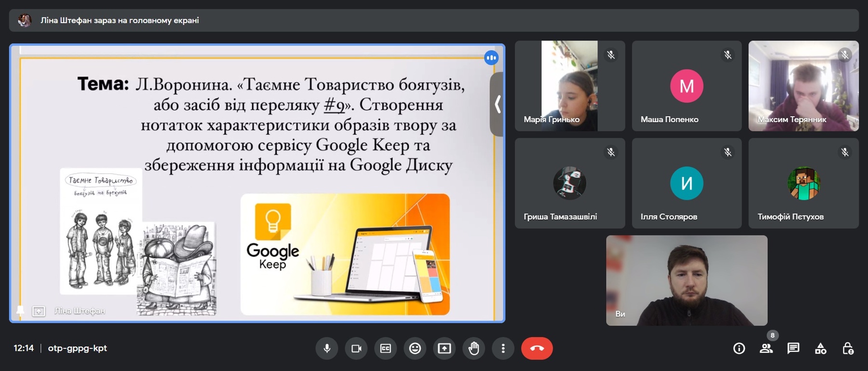This screenshot has width=868, height=371.
Task: Select Марія Гринько's video tile
Action: 570,86
